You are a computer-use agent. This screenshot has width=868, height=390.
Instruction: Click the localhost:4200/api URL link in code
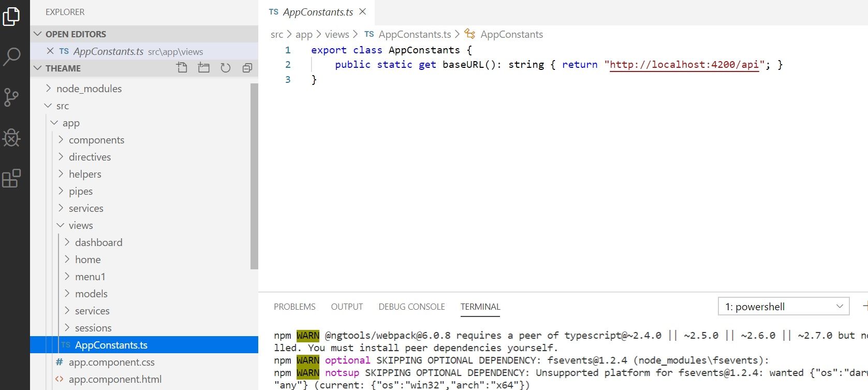[x=684, y=65]
